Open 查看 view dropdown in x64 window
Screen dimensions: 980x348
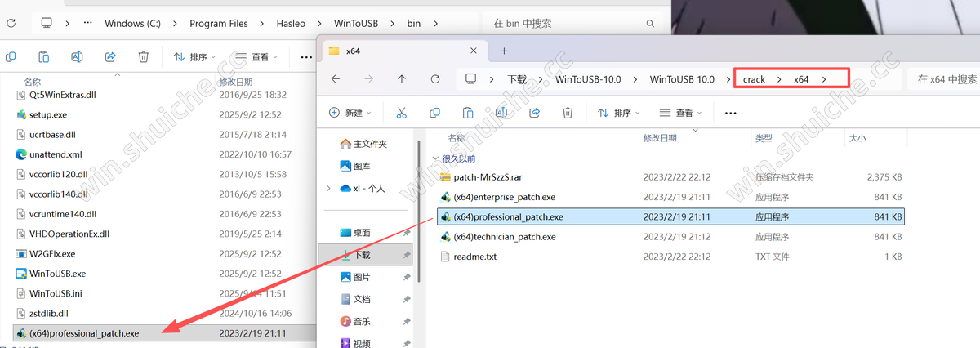click(680, 113)
